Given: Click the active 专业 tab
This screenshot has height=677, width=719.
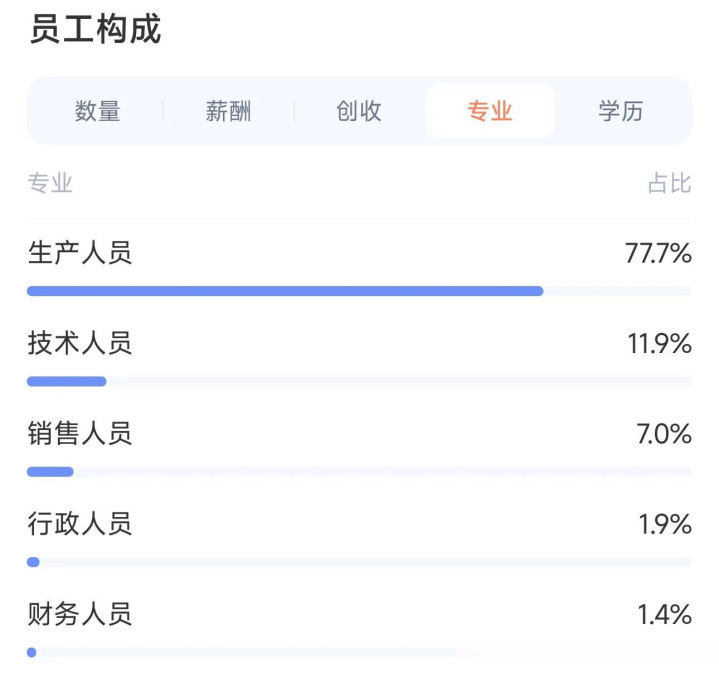Looking at the screenshot, I should 490,111.
